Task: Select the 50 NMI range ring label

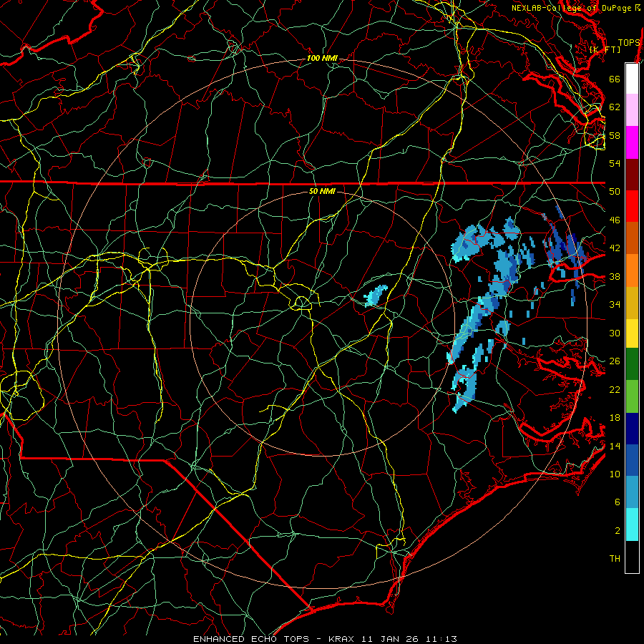Action: click(321, 191)
